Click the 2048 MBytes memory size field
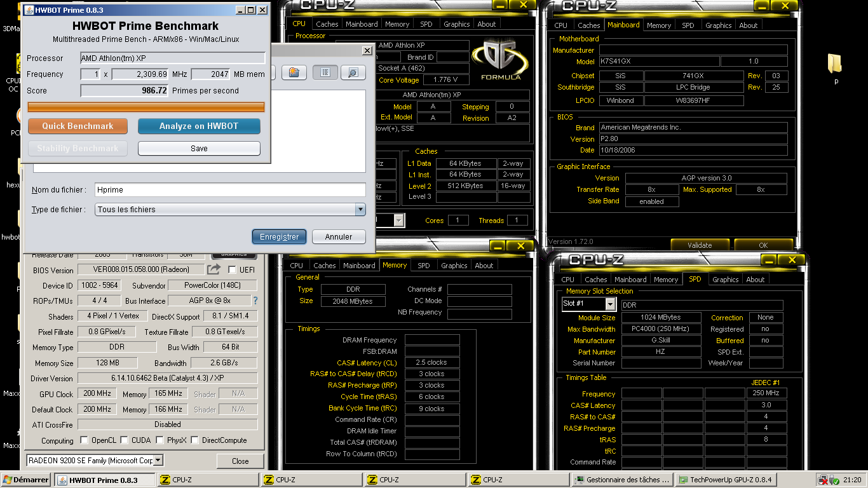The width and height of the screenshot is (868, 488). pyautogui.click(x=353, y=301)
